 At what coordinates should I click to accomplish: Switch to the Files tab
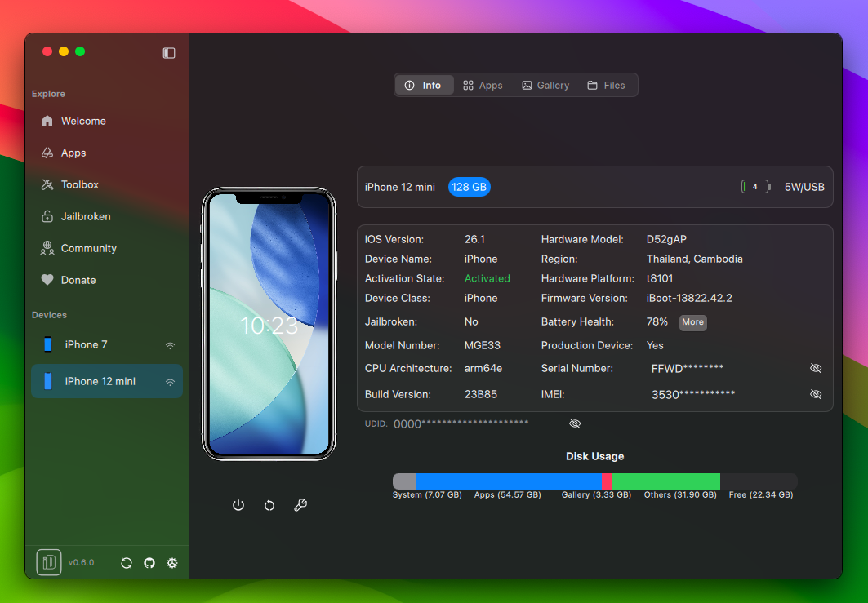(607, 85)
